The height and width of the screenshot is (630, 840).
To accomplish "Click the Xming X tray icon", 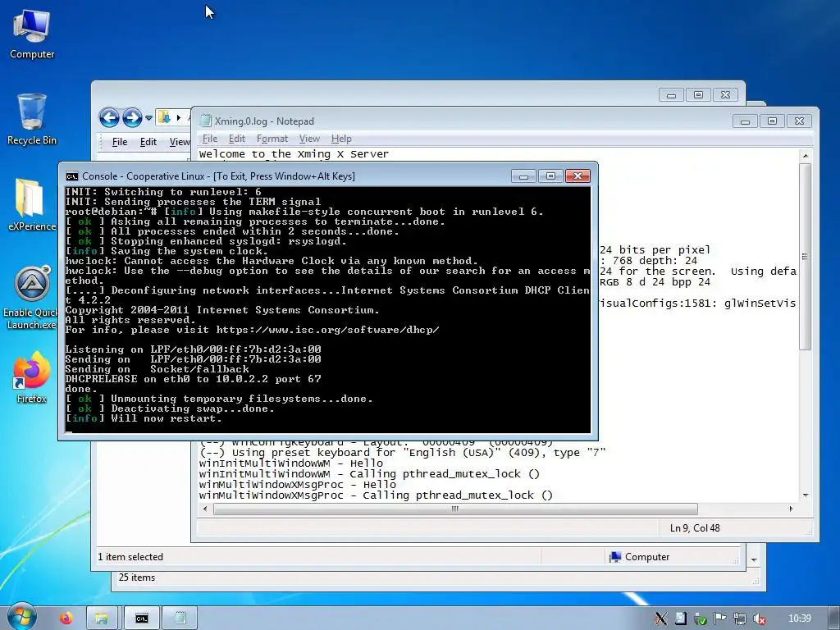I will click(660, 619).
